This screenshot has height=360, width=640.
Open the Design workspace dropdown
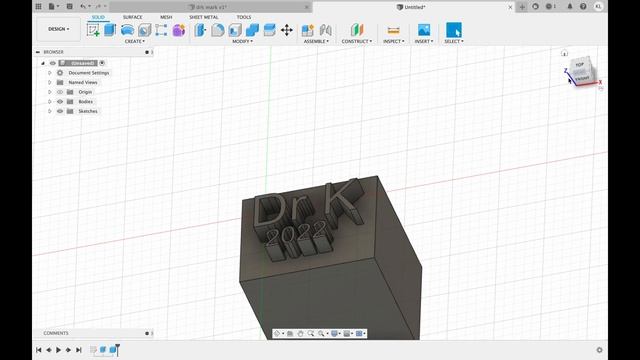click(x=58, y=29)
